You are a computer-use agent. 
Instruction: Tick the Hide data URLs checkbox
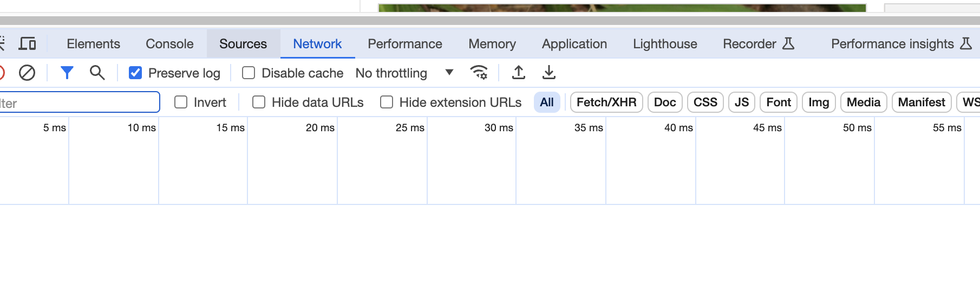259,102
